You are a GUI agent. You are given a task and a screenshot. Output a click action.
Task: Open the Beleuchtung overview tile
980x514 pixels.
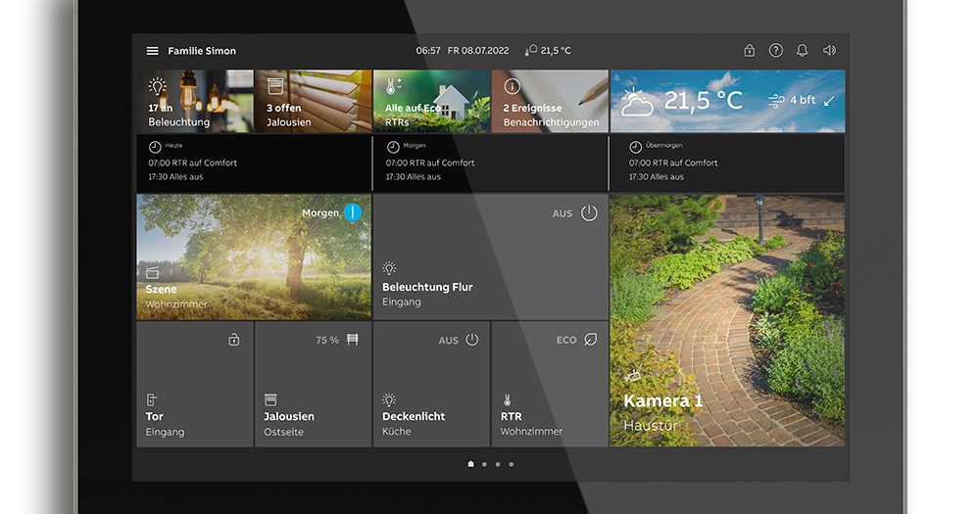[x=195, y=102]
